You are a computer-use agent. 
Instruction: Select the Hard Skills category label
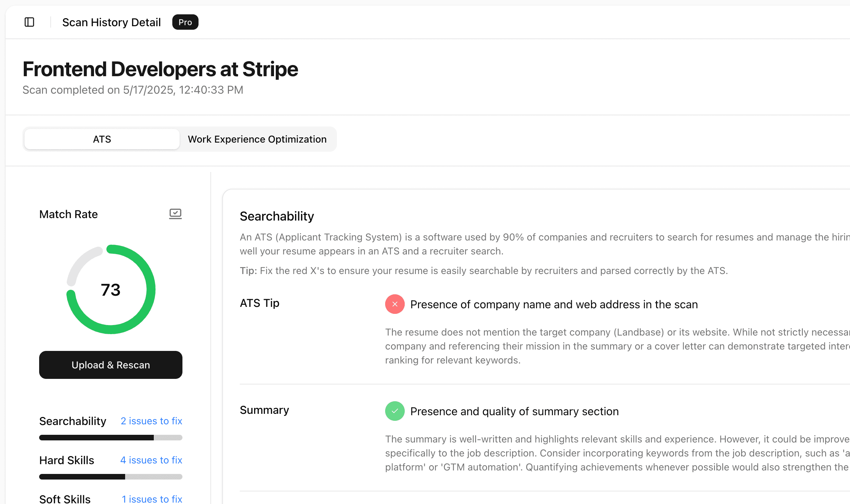tap(67, 460)
